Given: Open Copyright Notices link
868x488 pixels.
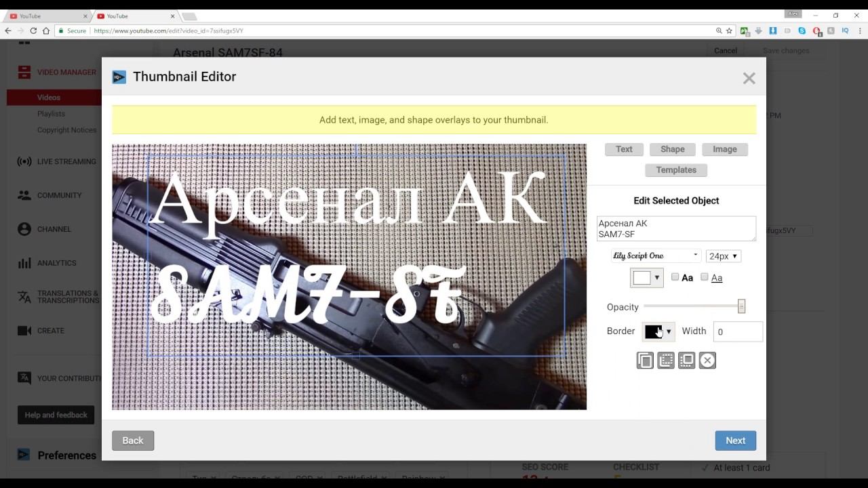Looking at the screenshot, I should click(67, 130).
